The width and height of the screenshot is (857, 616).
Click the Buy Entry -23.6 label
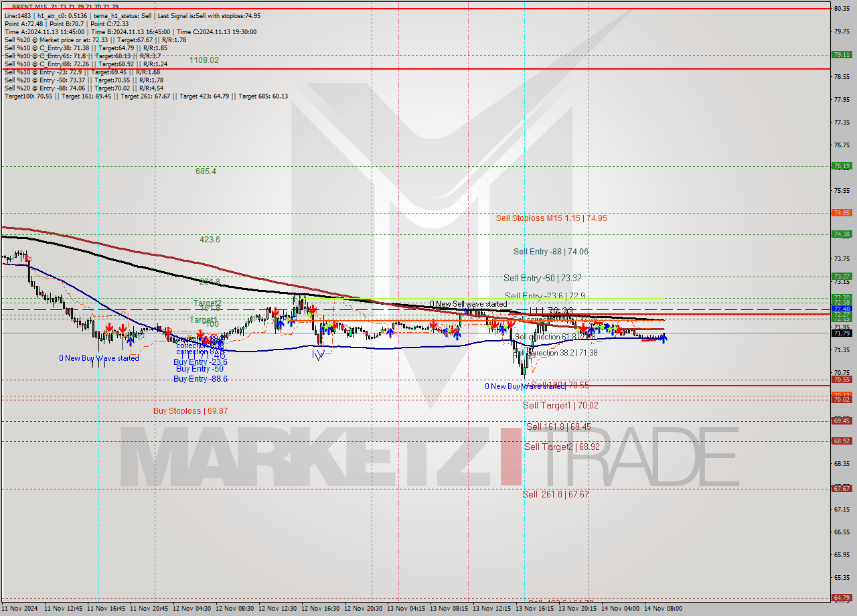coord(201,362)
